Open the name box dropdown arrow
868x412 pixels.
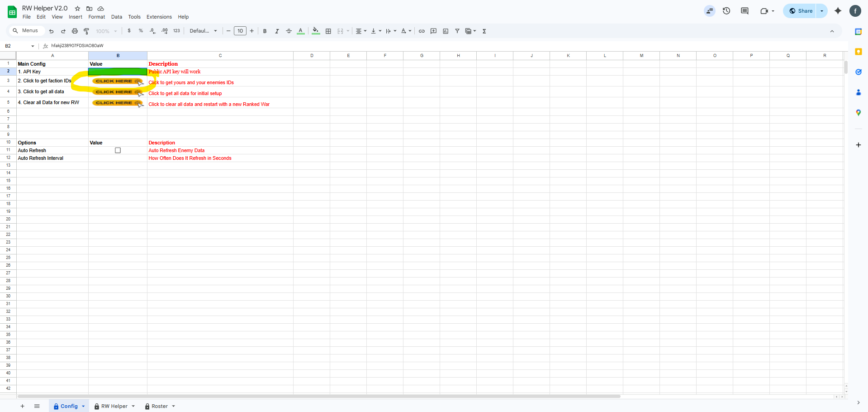(x=33, y=46)
